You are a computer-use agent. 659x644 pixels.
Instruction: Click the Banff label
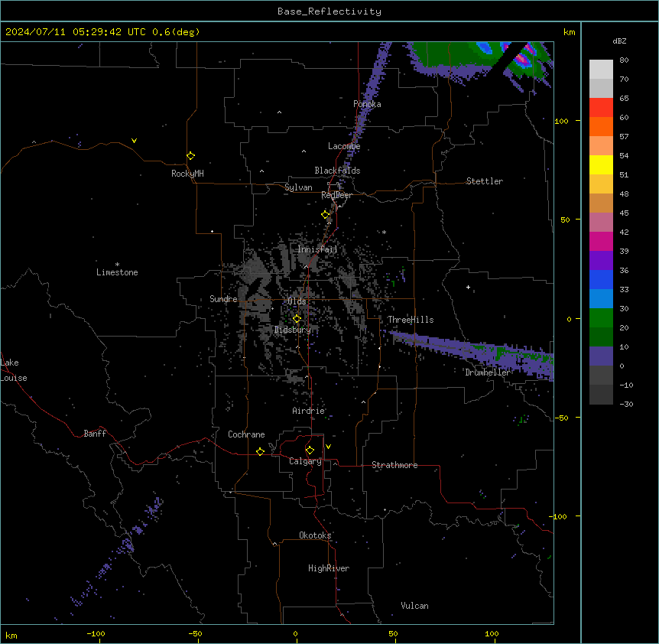(95, 434)
